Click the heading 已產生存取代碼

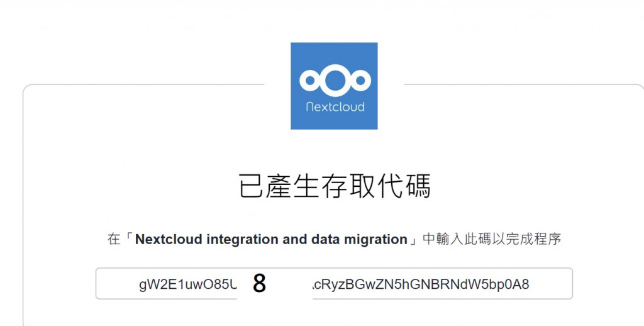pyautogui.click(x=335, y=186)
